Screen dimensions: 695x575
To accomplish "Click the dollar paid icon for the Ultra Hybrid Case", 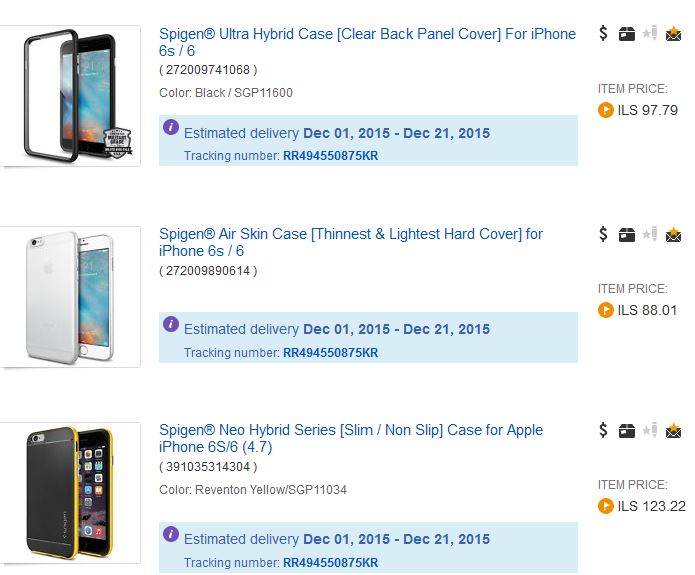I will 603,33.
